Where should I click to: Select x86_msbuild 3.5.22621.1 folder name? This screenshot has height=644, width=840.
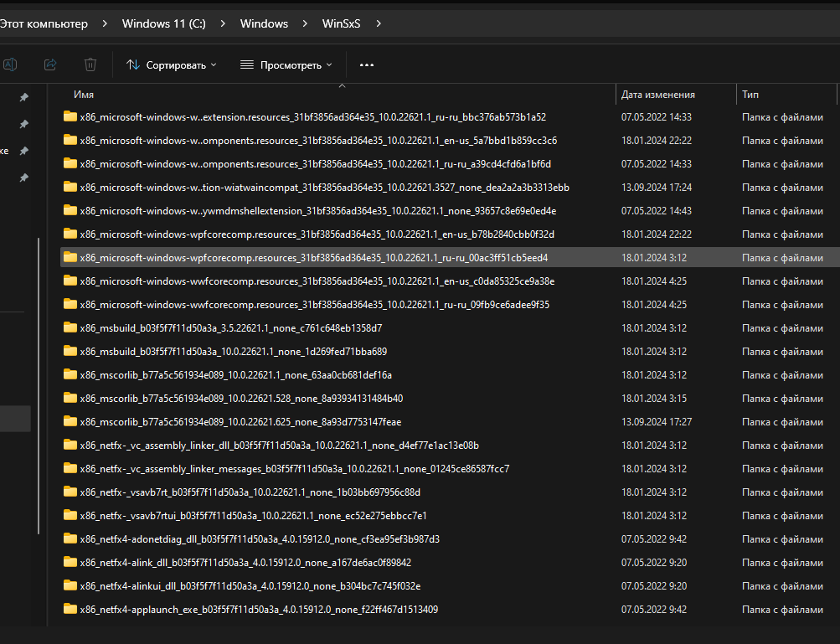point(231,328)
